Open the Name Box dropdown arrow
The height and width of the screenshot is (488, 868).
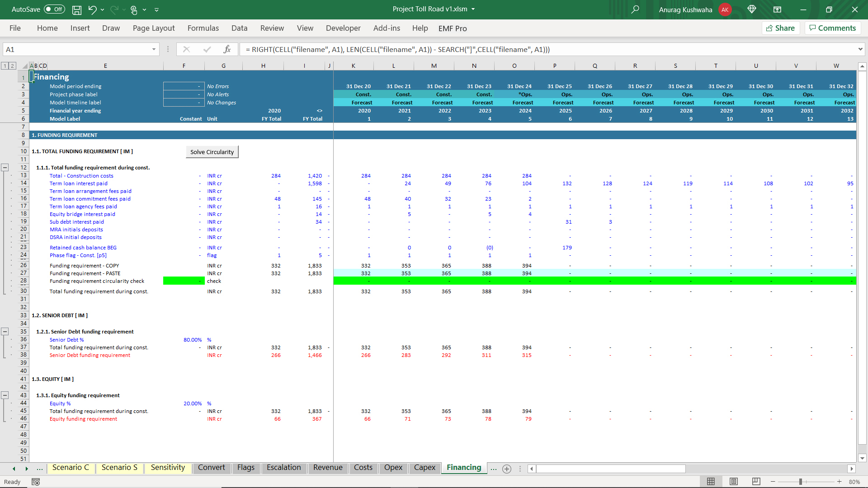click(x=154, y=49)
